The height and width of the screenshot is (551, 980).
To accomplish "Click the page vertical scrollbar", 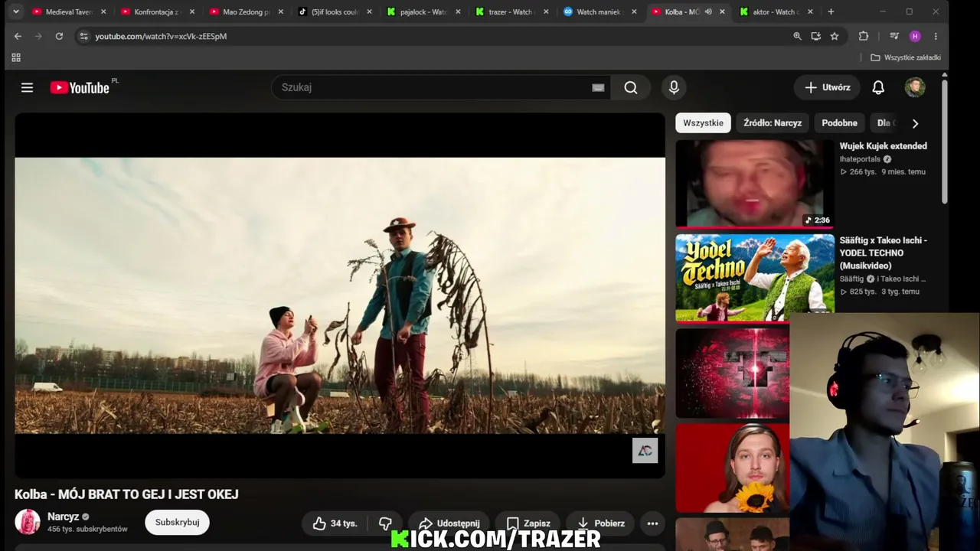I will pos(945,142).
